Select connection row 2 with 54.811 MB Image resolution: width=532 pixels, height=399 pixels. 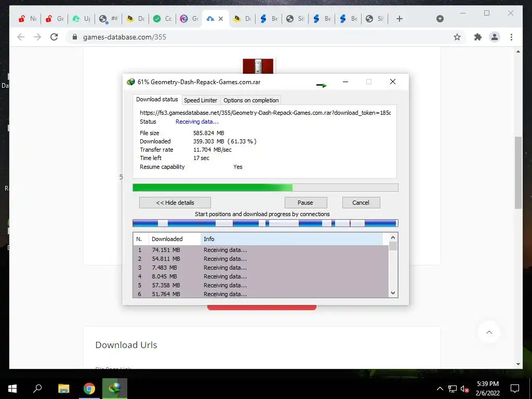(261, 259)
